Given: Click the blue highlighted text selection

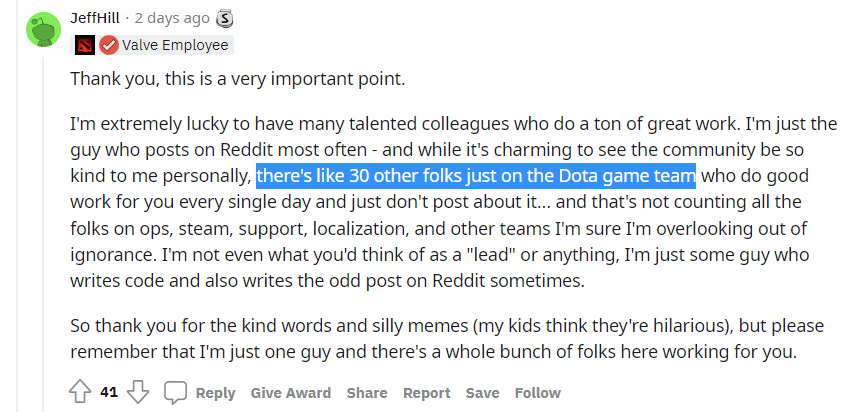Looking at the screenshot, I should (x=475, y=177).
